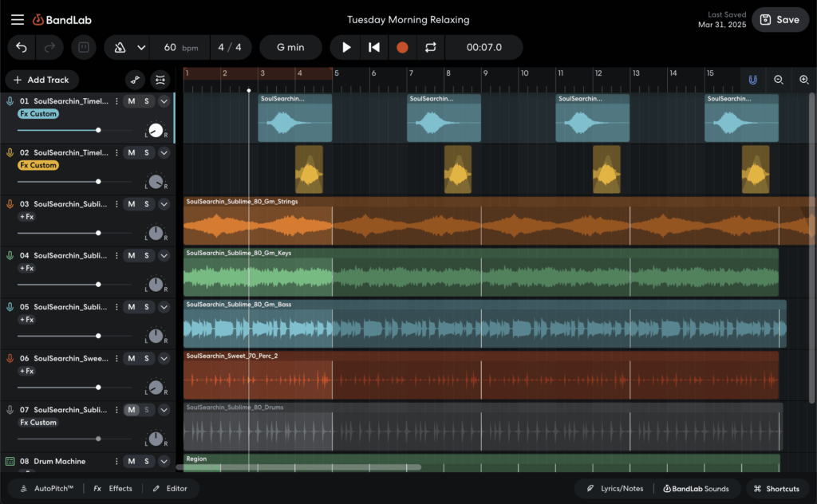Expand track 04 chevron

click(x=164, y=256)
